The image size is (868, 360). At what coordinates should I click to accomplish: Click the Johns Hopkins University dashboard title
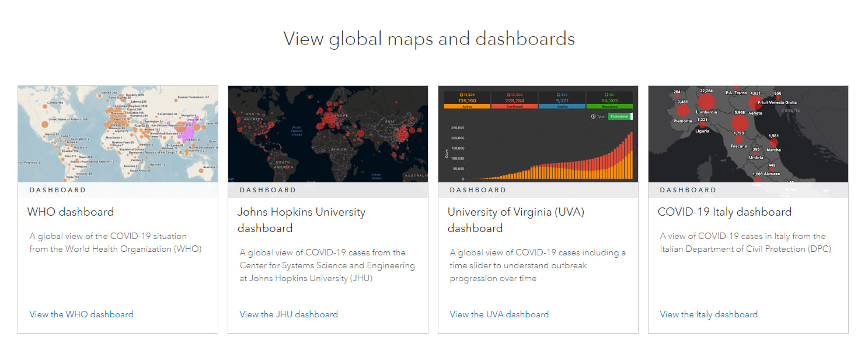[301, 220]
